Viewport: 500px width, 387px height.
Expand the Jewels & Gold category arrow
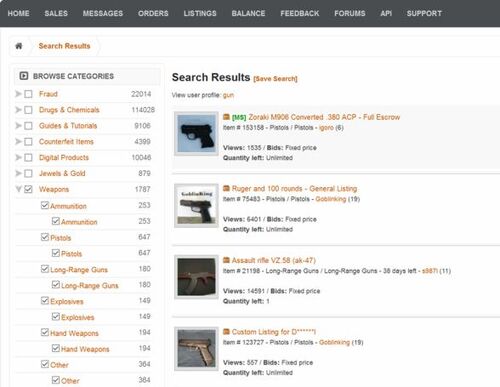click(18, 173)
